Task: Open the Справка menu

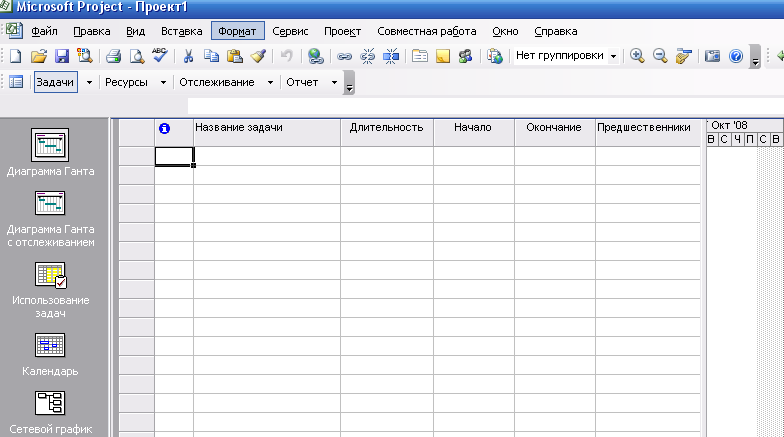Action: [556, 31]
